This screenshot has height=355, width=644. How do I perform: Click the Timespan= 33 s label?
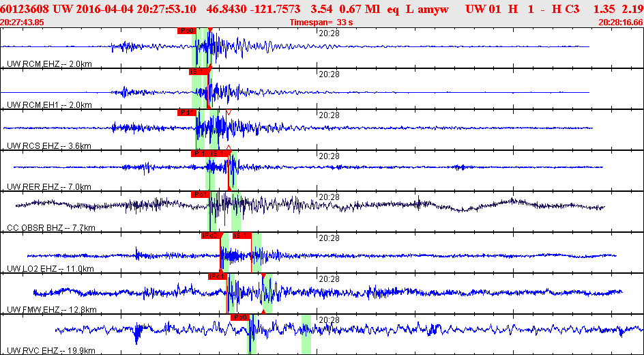(321, 22)
